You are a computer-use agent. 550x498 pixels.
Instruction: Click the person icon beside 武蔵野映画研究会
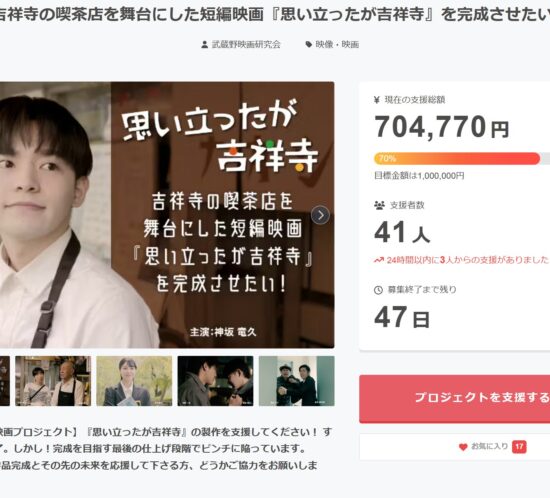204,45
